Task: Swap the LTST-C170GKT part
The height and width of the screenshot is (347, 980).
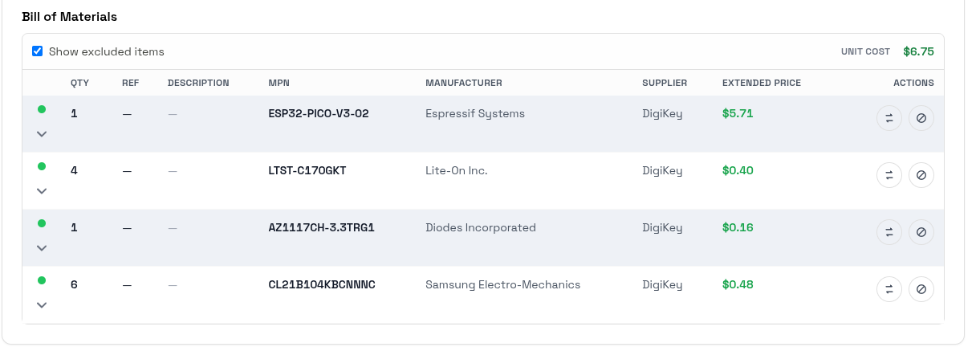Action: click(x=889, y=175)
